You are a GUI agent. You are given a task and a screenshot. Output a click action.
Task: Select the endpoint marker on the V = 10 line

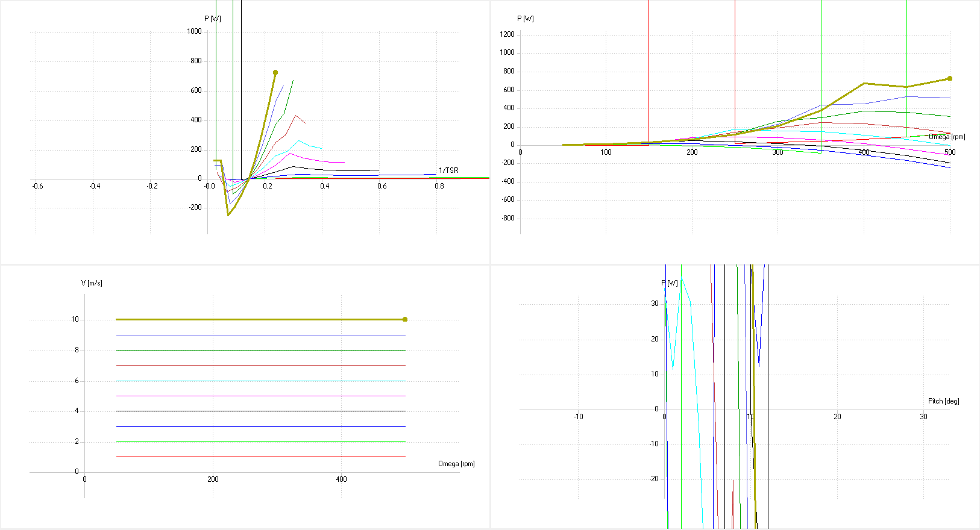click(405, 319)
